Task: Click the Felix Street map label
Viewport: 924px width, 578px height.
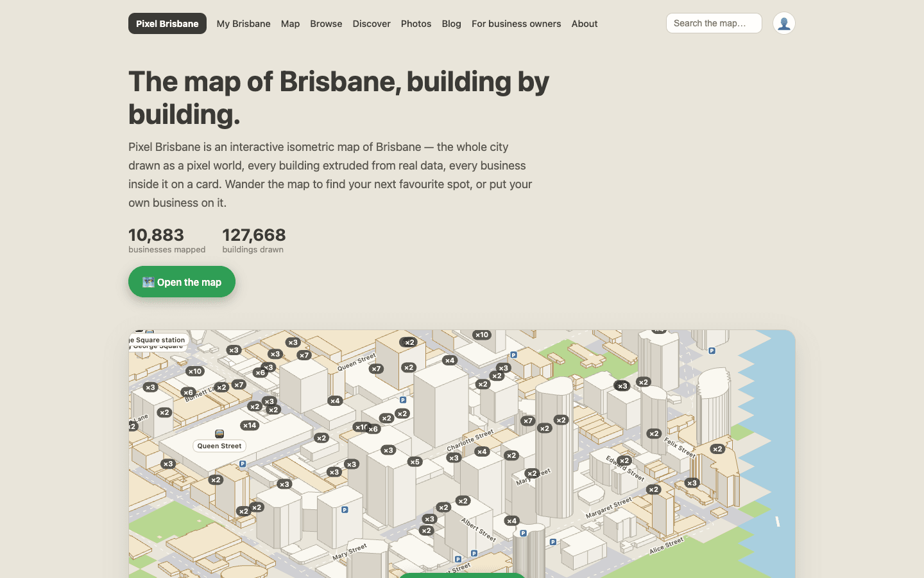Action: coord(680,448)
